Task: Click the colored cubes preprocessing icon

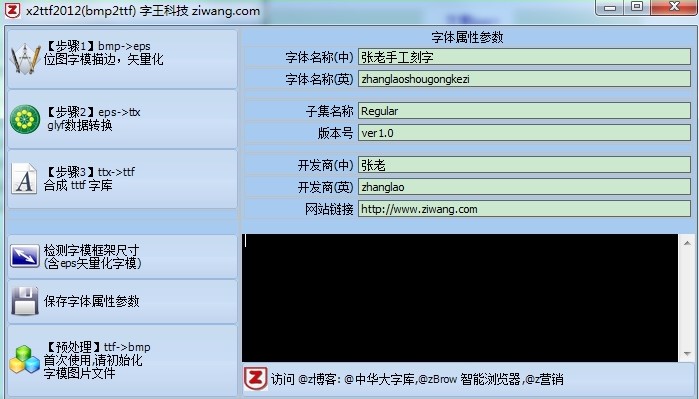Action: click(25, 359)
